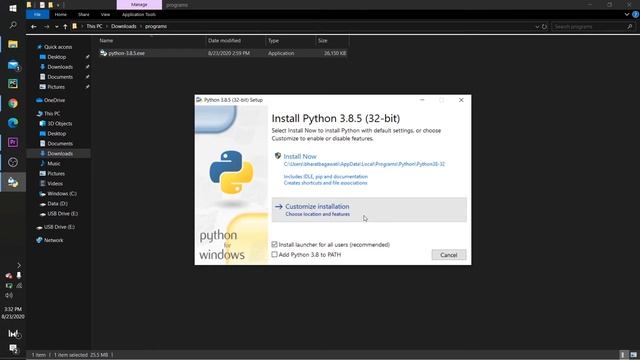
Task: Open the Windows Start menu
Action: [x=13, y=8]
